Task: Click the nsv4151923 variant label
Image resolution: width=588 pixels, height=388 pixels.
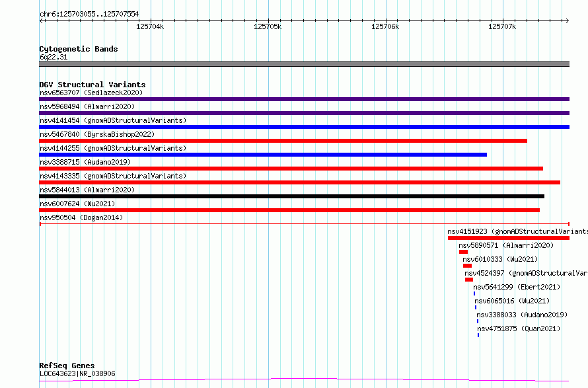Action: pos(517,231)
